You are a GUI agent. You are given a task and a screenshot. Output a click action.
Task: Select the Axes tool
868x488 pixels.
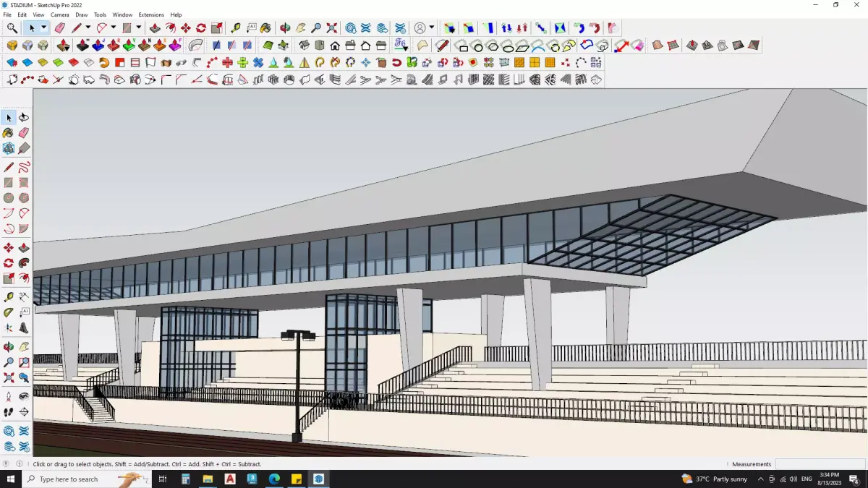[x=9, y=328]
